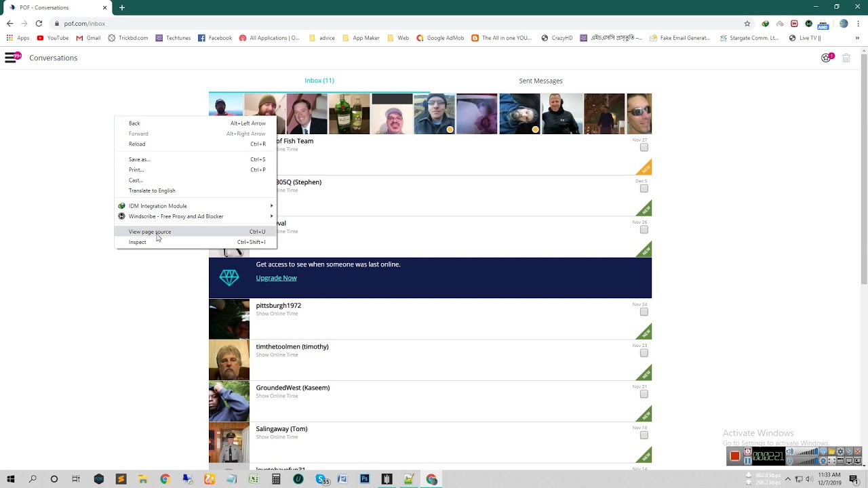Open Google AdMob bookmark
The image size is (868, 488).
[x=440, y=38]
